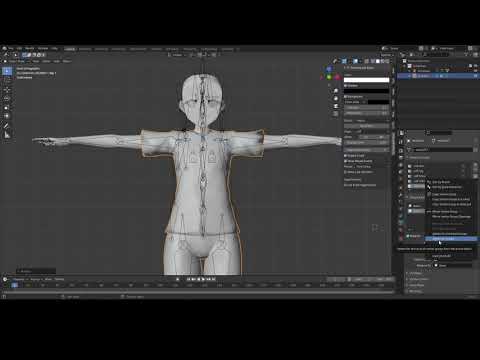Click the viewport zoom magnifier icon
Image resolution: width=480 pixels, height=360 pixels.
336,91
